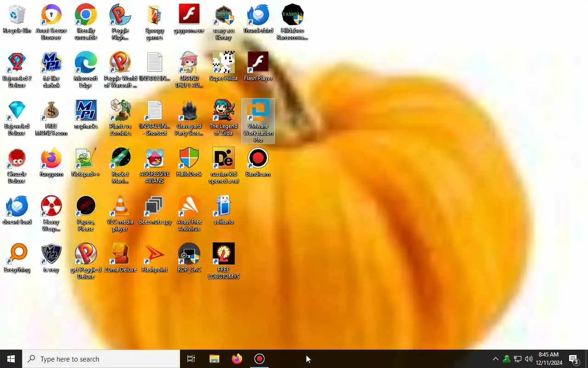Open Avast Free Antivirus shortcut
588x368 pixels.
189,213
